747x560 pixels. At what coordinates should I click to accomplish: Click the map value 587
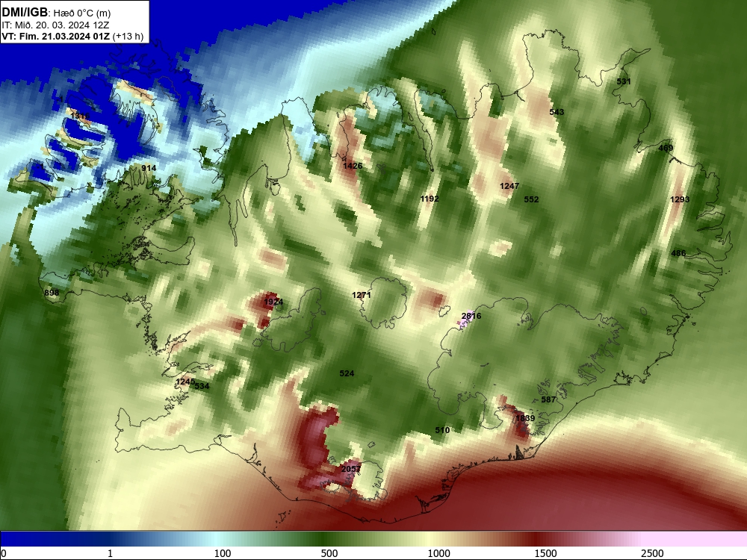(x=548, y=399)
